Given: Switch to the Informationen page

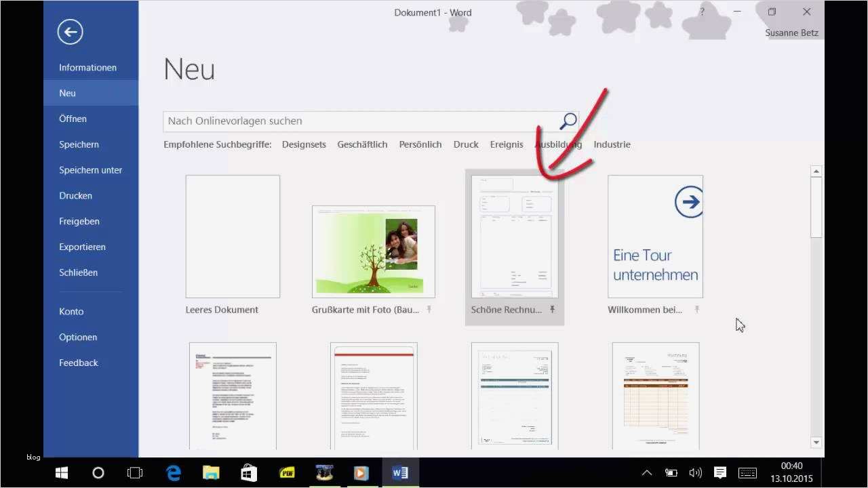Looking at the screenshot, I should click(x=87, y=67).
